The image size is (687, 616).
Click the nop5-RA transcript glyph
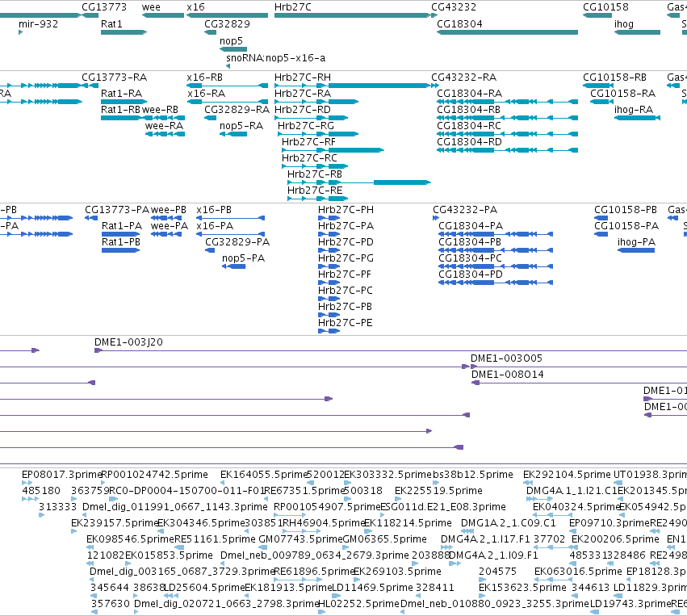click(233, 134)
